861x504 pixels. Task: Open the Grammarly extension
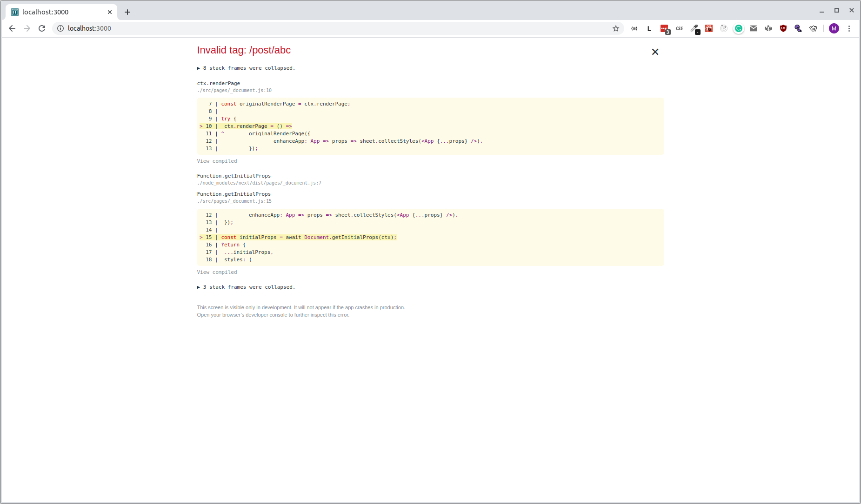click(739, 28)
